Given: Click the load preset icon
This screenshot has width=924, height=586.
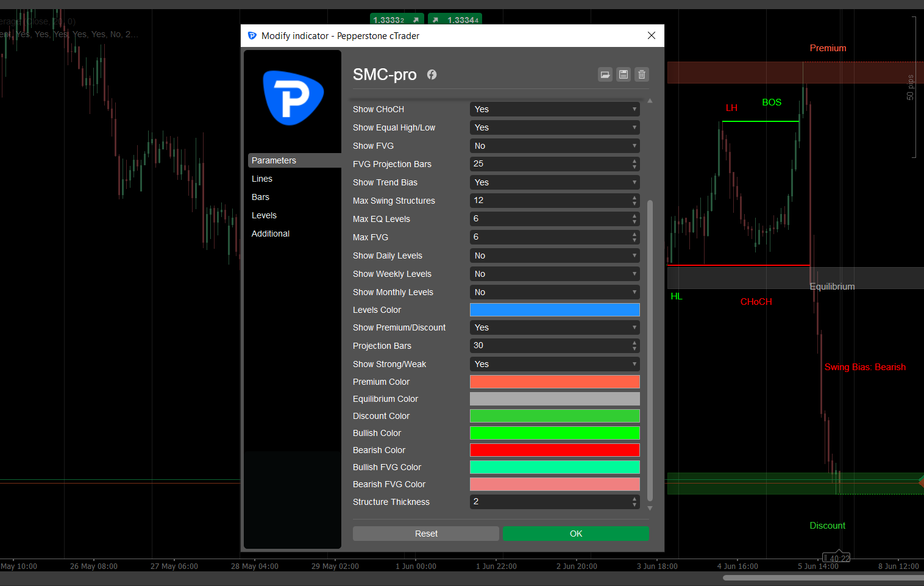Looking at the screenshot, I should [605, 74].
